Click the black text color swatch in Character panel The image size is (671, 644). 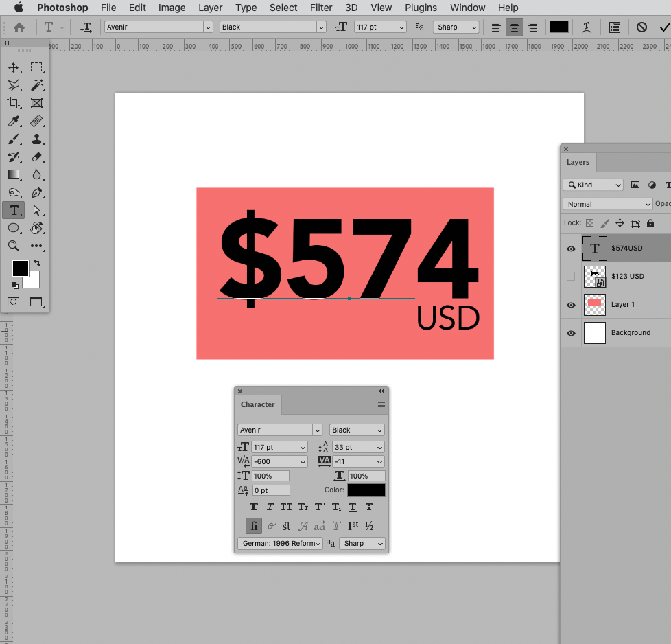tap(366, 490)
